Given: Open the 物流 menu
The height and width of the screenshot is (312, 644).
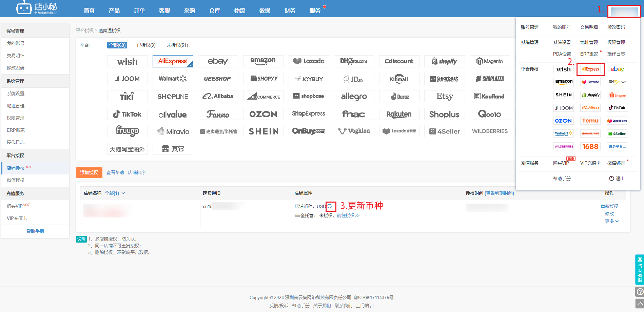Looking at the screenshot, I should click(240, 11).
